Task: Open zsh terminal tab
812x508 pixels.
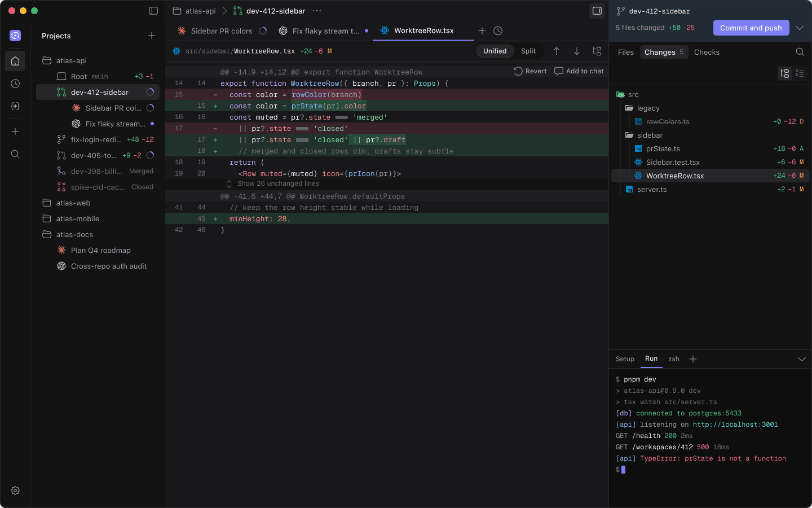Action: pos(674,359)
